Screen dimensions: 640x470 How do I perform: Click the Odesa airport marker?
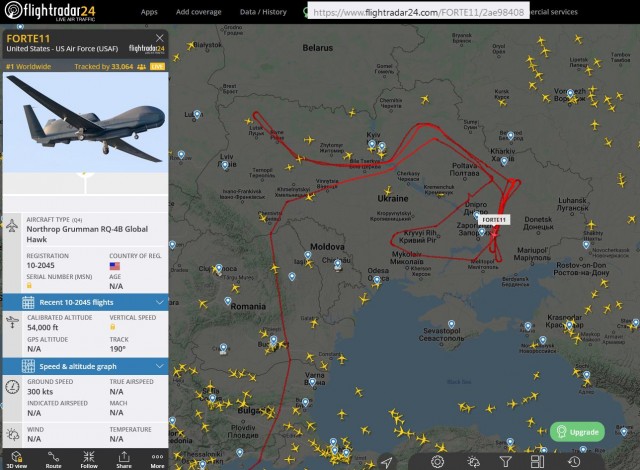point(376,279)
